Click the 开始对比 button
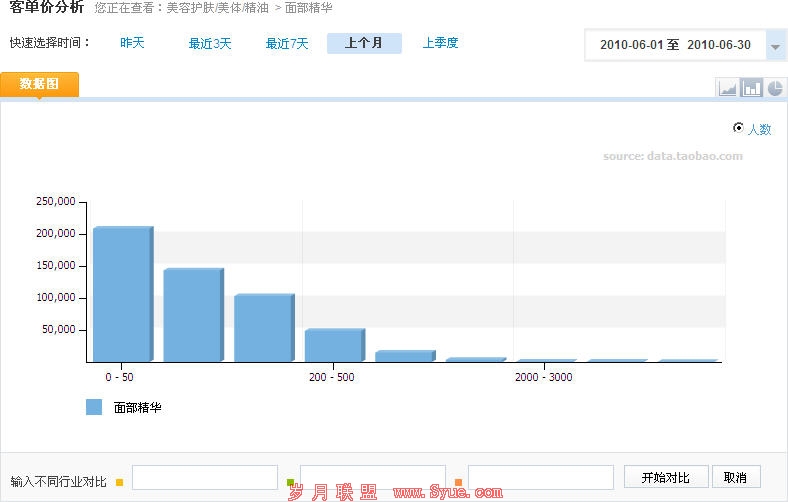This screenshot has height=502, width=788. (x=666, y=477)
